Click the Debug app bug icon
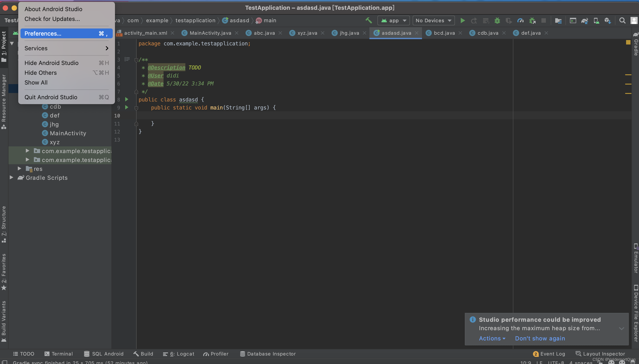The width and height of the screenshot is (639, 364). click(497, 20)
